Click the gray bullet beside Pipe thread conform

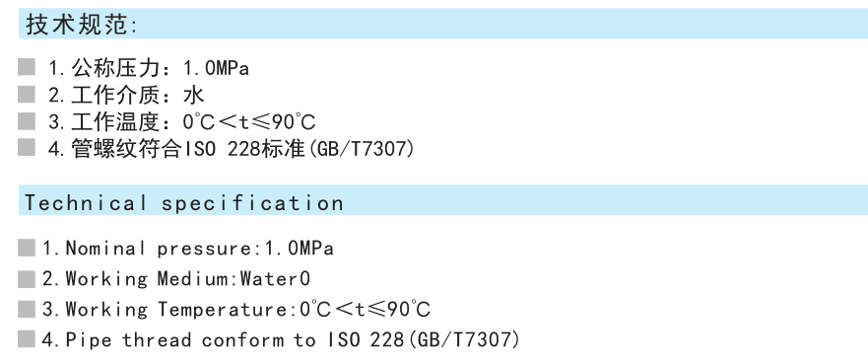pyautogui.click(x=26, y=338)
